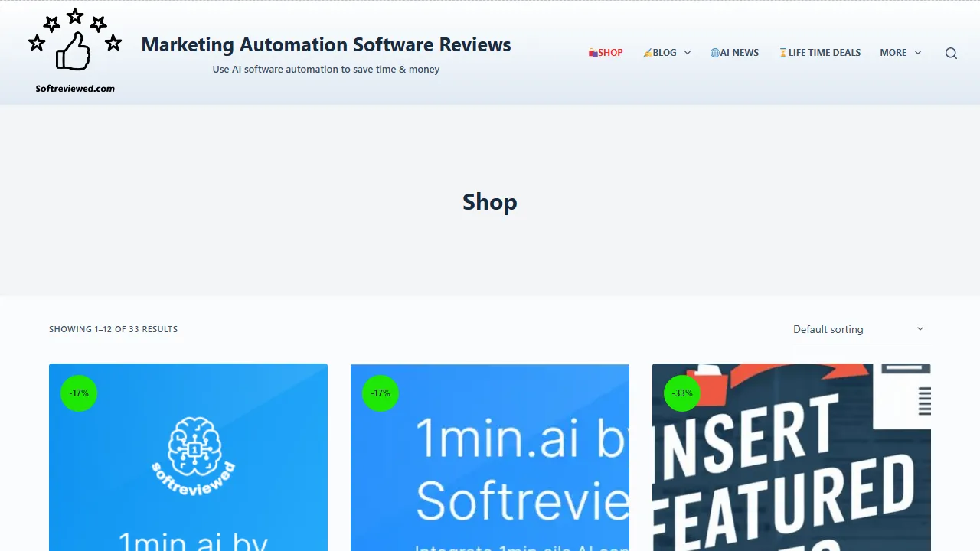Open the site search magnifier
The height and width of the screenshot is (551, 980).
click(951, 53)
